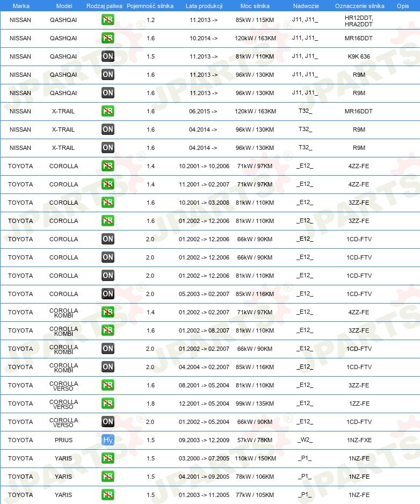The width and height of the screenshot is (420, 504).
Task: Click YARIS model in the 110kW row
Action: 63,458
